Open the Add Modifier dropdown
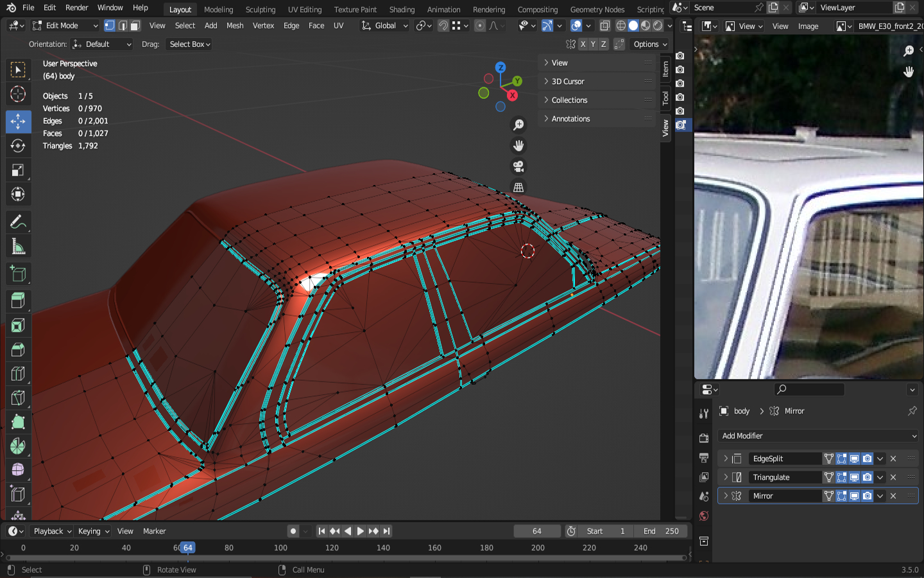This screenshot has height=578, width=924. 818,436
